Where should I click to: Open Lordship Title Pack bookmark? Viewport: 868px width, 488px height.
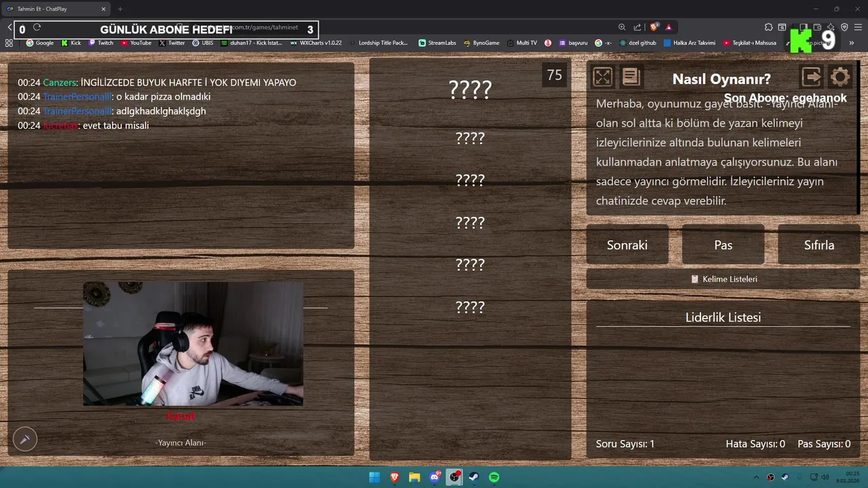[378, 43]
